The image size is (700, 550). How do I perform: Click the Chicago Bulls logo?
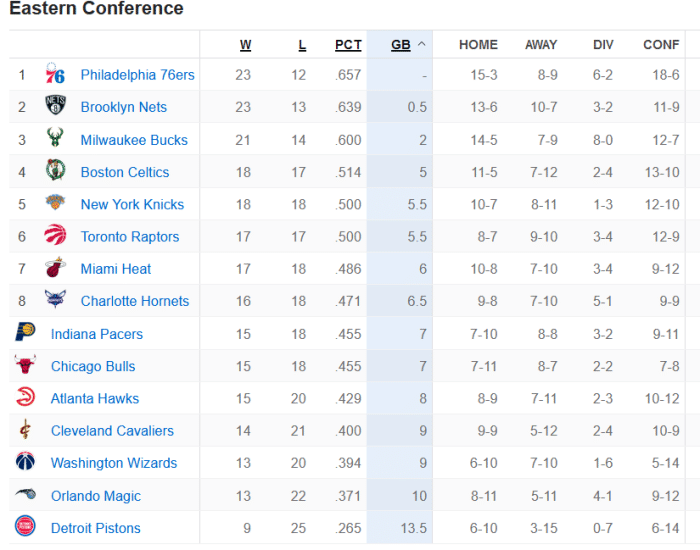[25, 364]
